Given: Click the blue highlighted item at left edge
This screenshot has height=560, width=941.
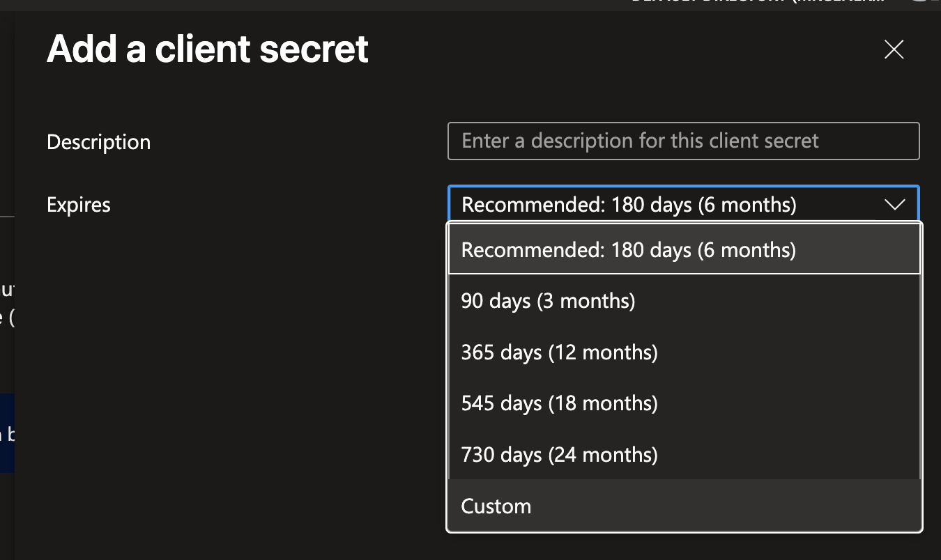Looking at the screenshot, I should (x=6, y=433).
